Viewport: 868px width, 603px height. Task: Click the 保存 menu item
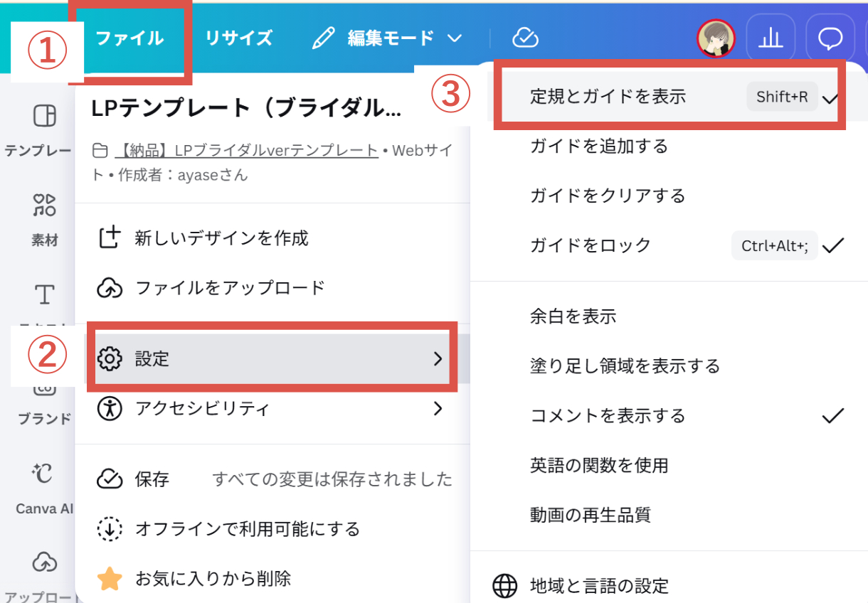(x=272, y=479)
